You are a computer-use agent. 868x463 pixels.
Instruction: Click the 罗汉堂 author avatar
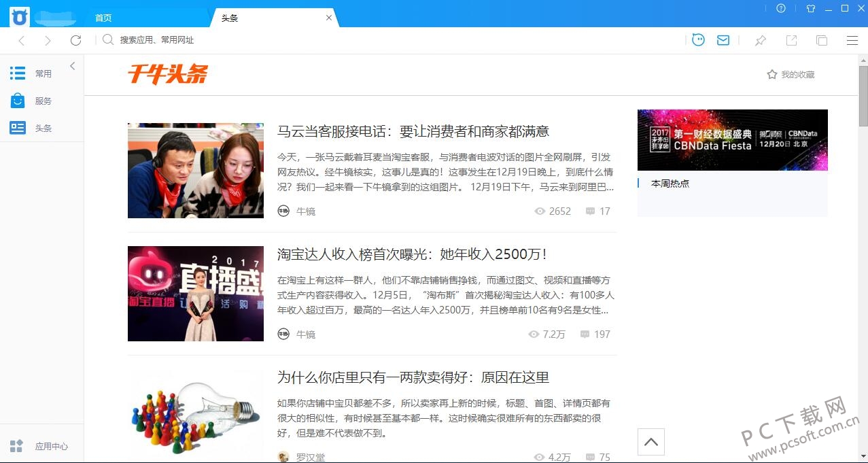(x=283, y=457)
